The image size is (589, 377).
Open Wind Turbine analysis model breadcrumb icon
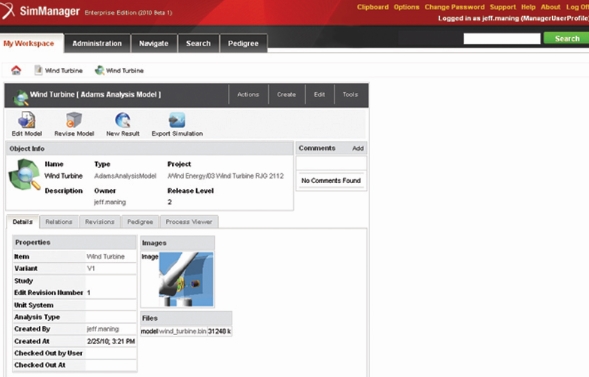pos(100,70)
